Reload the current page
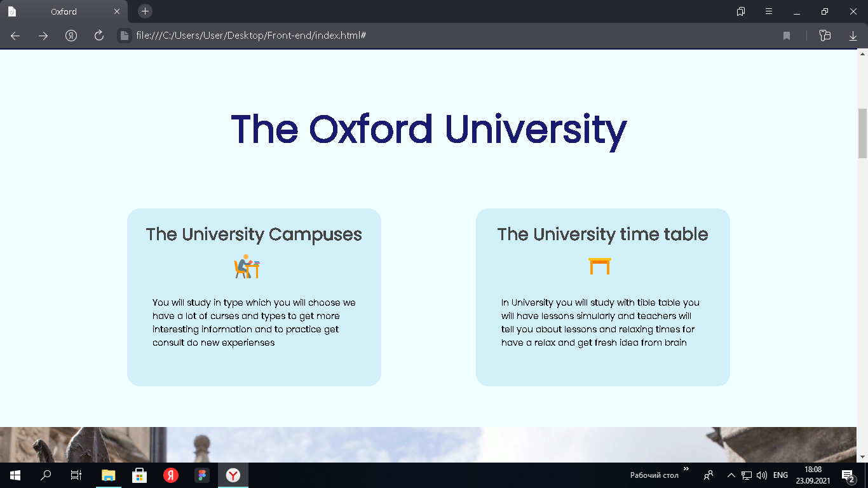The height and width of the screenshot is (488, 868). tap(99, 36)
